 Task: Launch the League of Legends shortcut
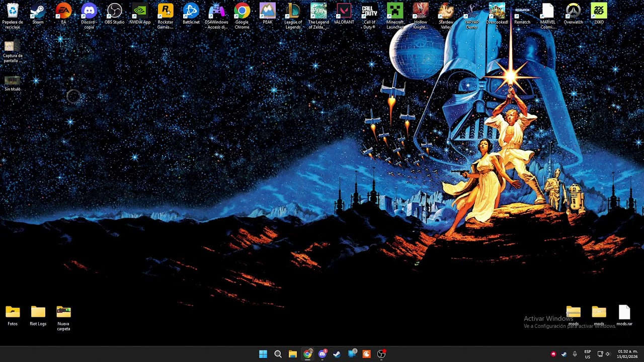(293, 16)
